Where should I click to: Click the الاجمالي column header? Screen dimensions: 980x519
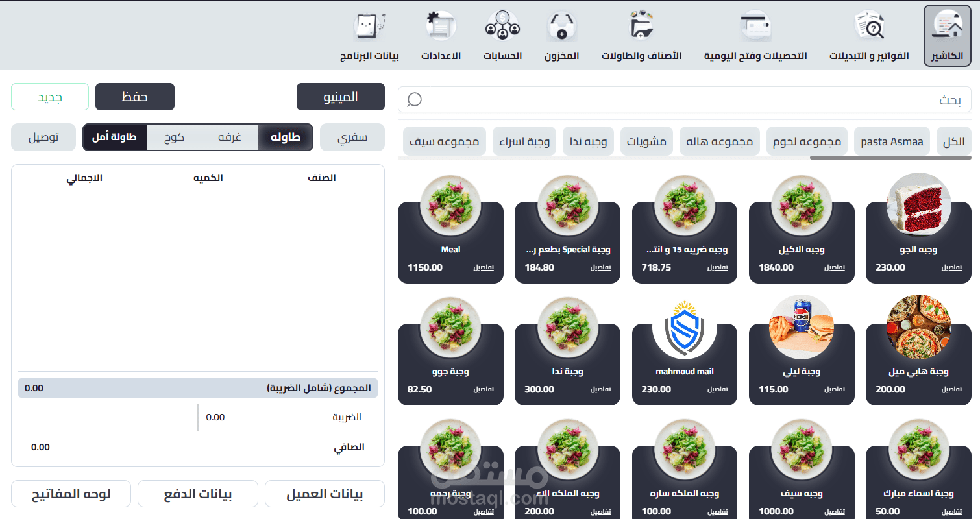tap(84, 178)
